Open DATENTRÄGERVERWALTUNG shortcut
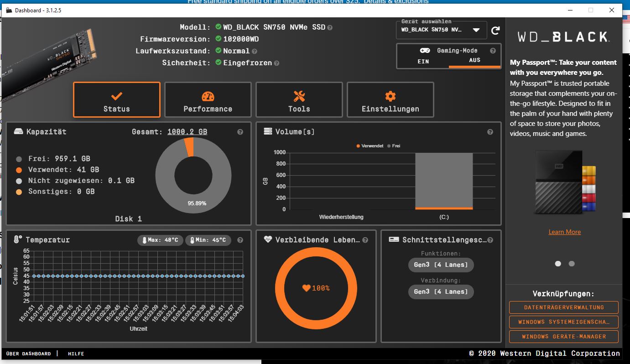630x364 pixels. coord(564,307)
